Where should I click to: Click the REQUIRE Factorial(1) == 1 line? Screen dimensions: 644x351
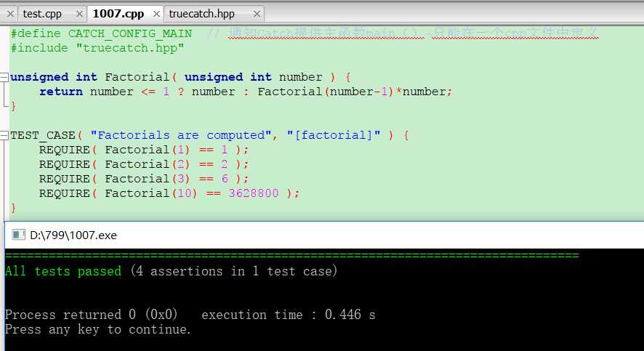[x=144, y=150]
